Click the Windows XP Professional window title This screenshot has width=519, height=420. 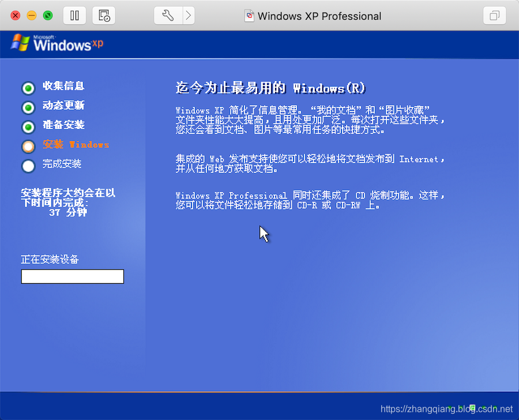coord(319,16)
